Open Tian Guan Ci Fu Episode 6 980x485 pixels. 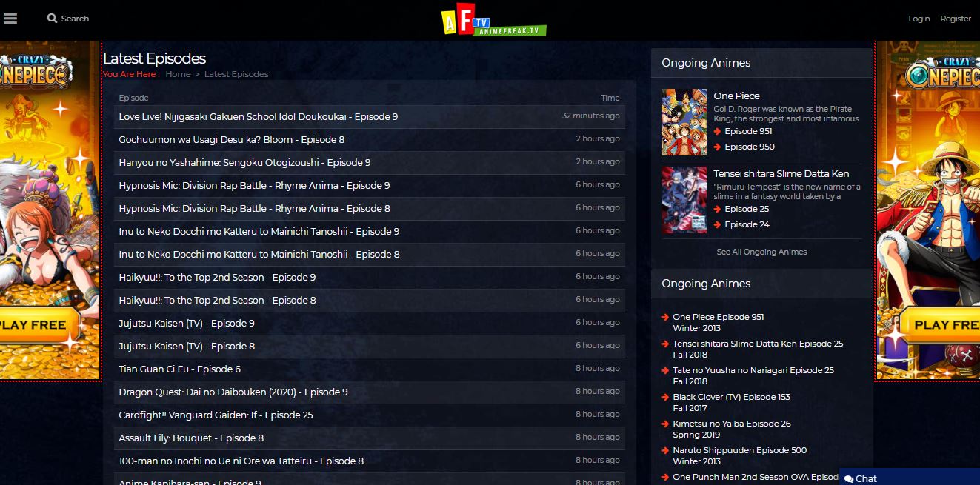point(180,369)
